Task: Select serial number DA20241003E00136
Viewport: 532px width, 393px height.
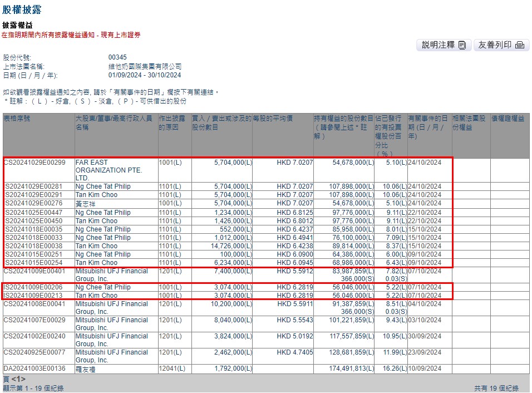Action: (35, 368)
